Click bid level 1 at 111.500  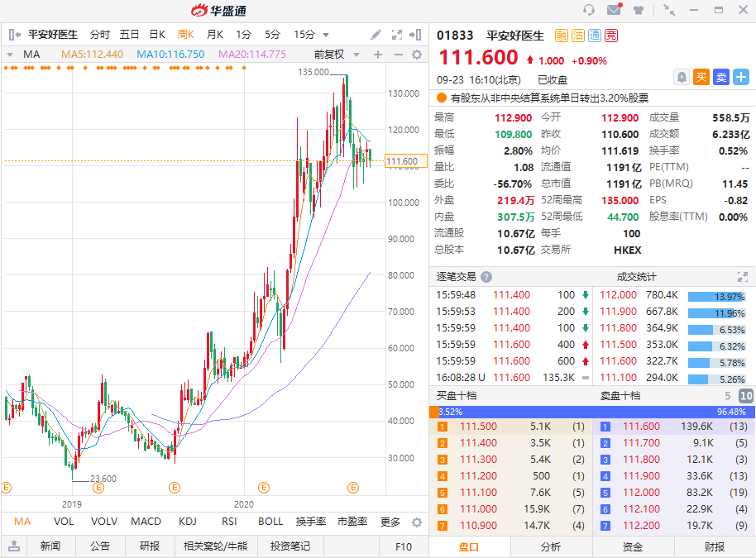pos(510,427)
